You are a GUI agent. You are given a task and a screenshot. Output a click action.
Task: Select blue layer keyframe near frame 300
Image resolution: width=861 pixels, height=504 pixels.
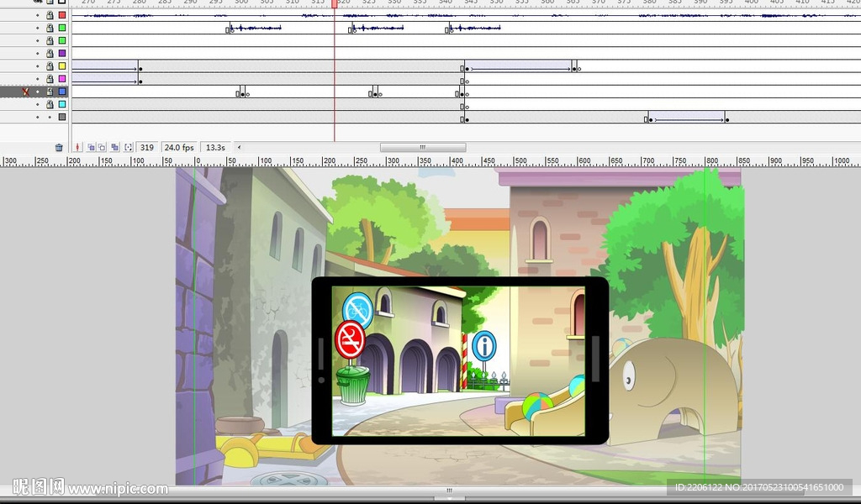pyautogui.click(x=243, y=94)
